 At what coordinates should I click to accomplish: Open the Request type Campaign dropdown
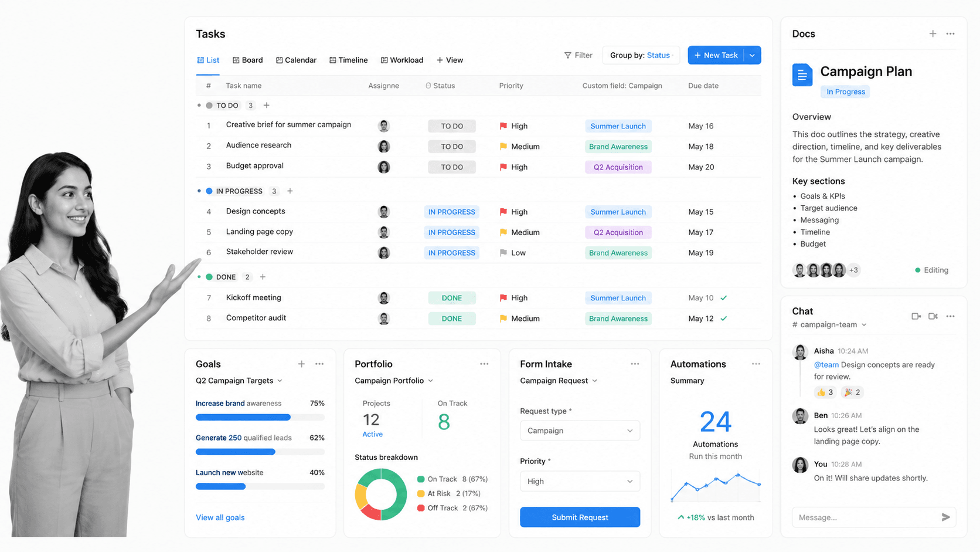pos(580,431)
